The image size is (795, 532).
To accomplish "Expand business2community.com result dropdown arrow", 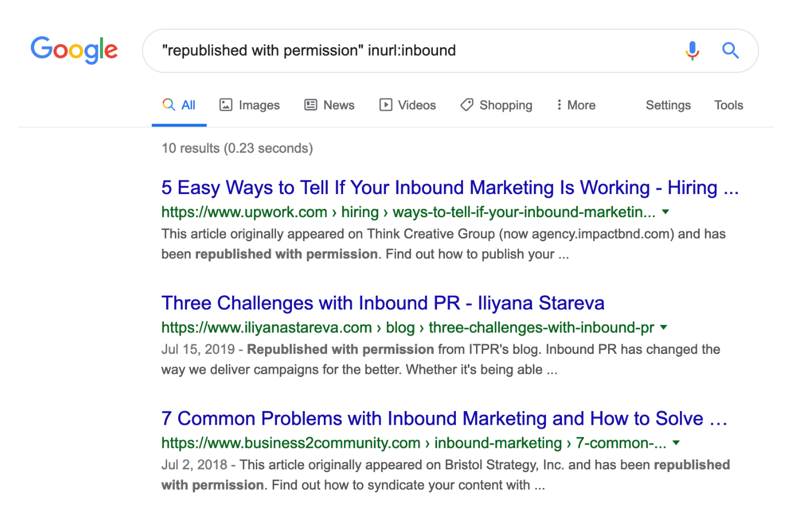I will 676,443.
